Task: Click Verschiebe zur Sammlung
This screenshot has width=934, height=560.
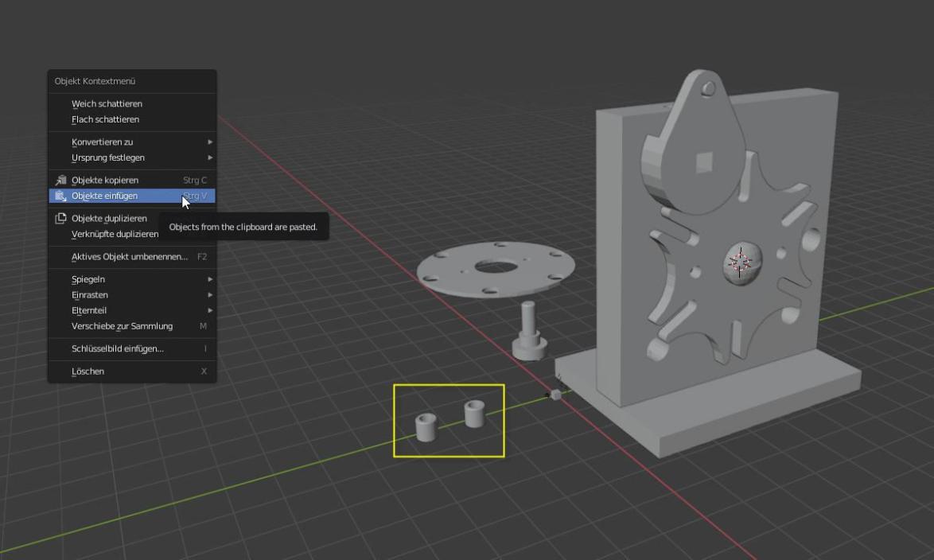Action: pos(122,326)
